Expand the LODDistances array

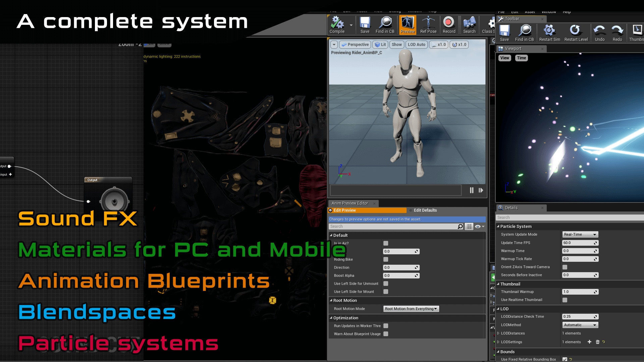[498, 333]
